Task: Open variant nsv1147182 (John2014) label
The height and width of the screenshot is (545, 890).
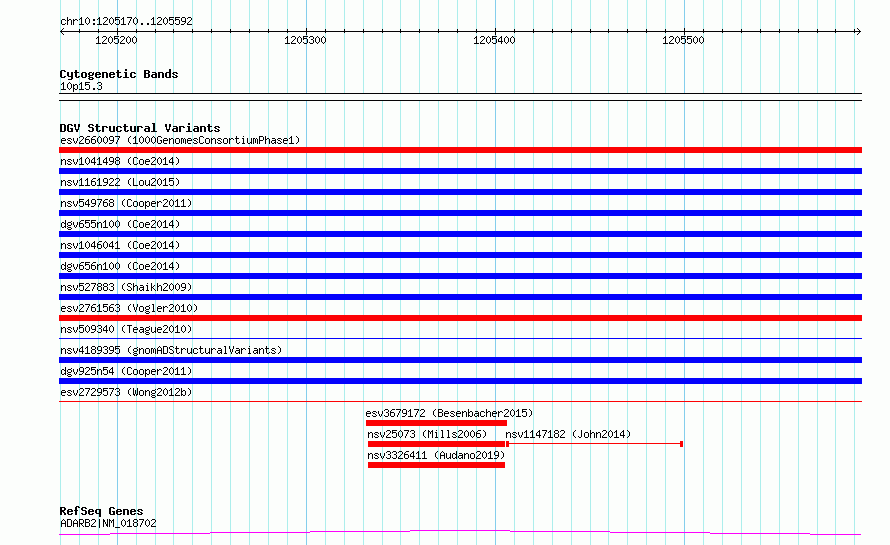Action: pyautogui.click(x=568, y=434)
